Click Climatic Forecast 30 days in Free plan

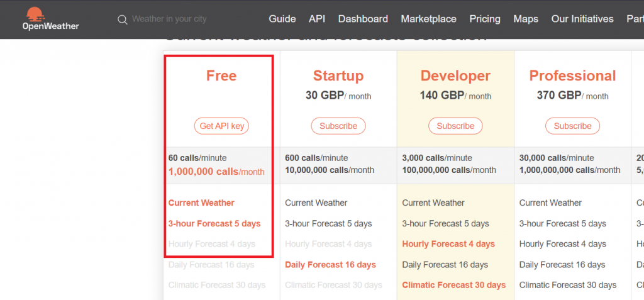coord(217,285)
